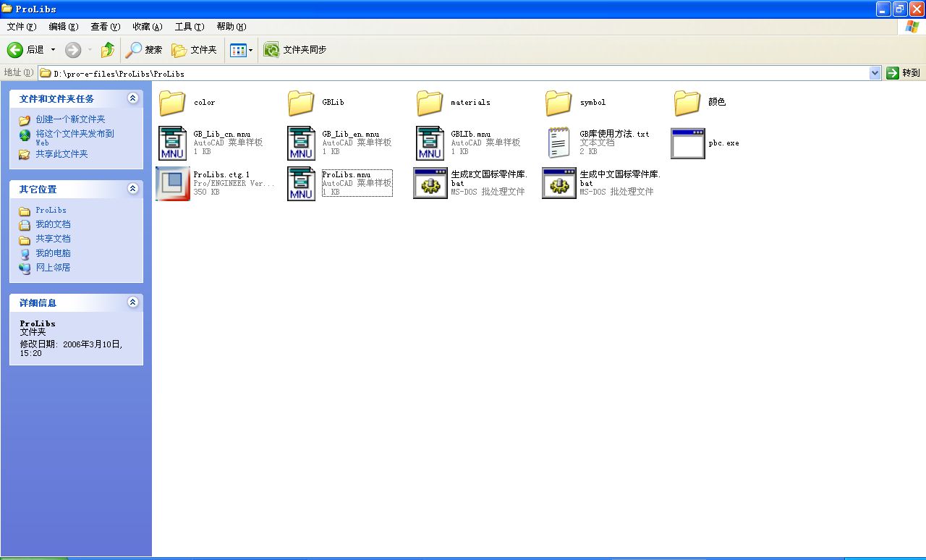Click the 创建一个新文件夹 task icon
This screenshot has width=926, height=560.
(25, 120)
